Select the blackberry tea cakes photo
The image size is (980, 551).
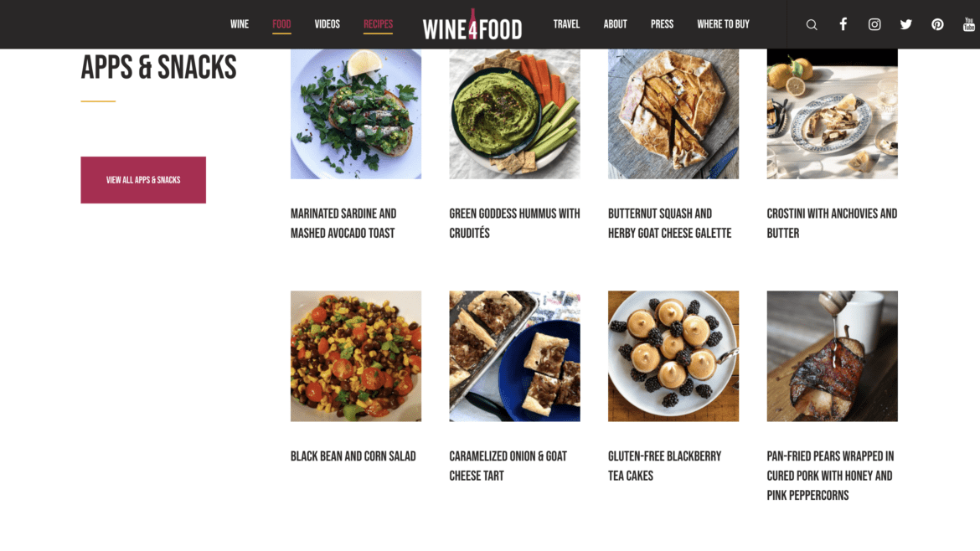673,356
